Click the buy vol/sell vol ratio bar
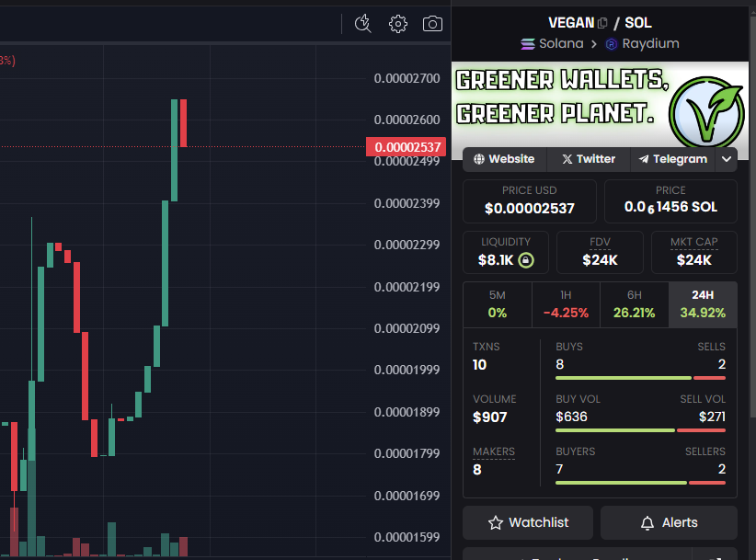The image size is (756, 560). [x=640, y=430]
